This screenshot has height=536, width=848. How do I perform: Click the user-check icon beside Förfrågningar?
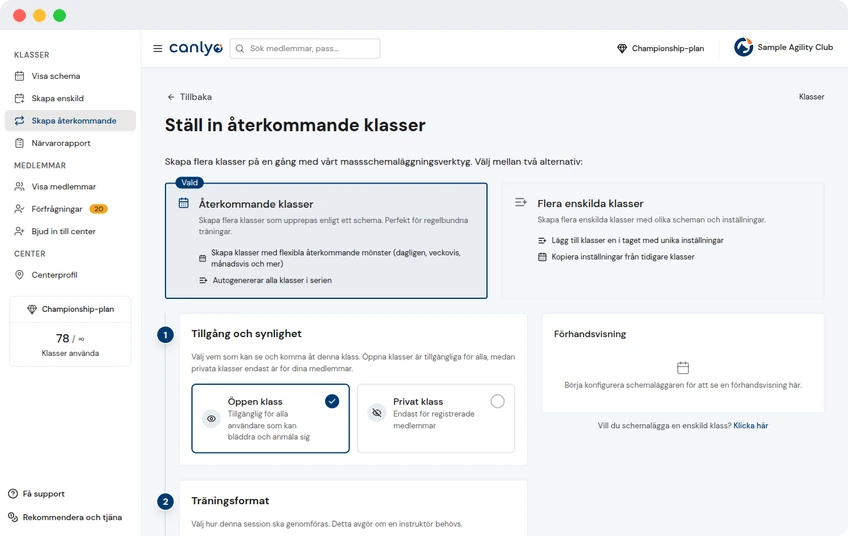(19, 209)
